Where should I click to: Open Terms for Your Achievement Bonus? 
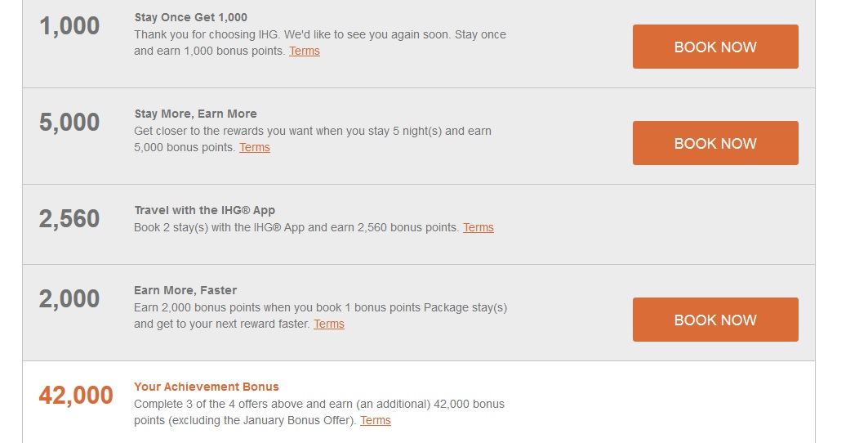[376, 420]
